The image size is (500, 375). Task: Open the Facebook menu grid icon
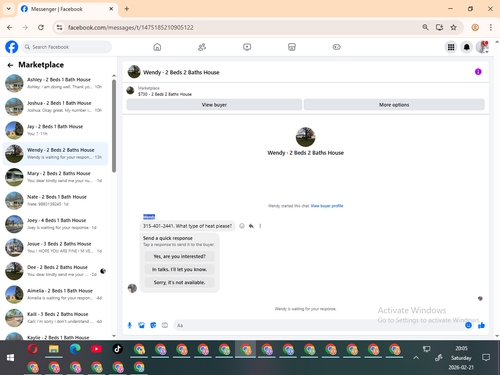451,47
